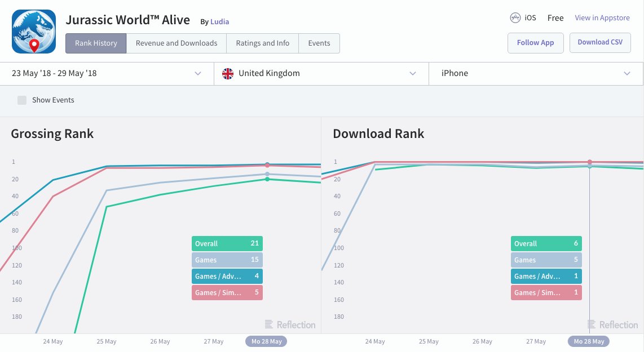Viewport: 644px width, 352px height.
Task: Select the Rank History tab
Action: pyautogui.click(x=96, y=43)
